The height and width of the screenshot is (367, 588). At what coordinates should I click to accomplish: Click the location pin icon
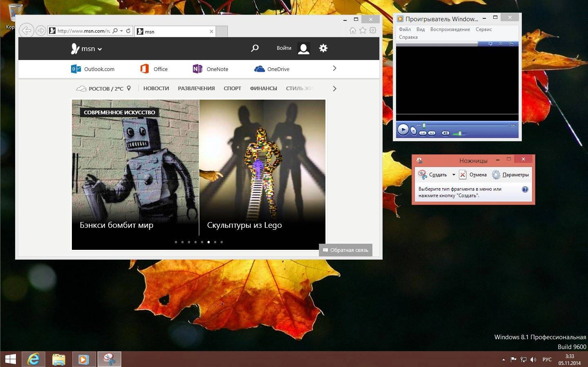[x=129, y=88]
